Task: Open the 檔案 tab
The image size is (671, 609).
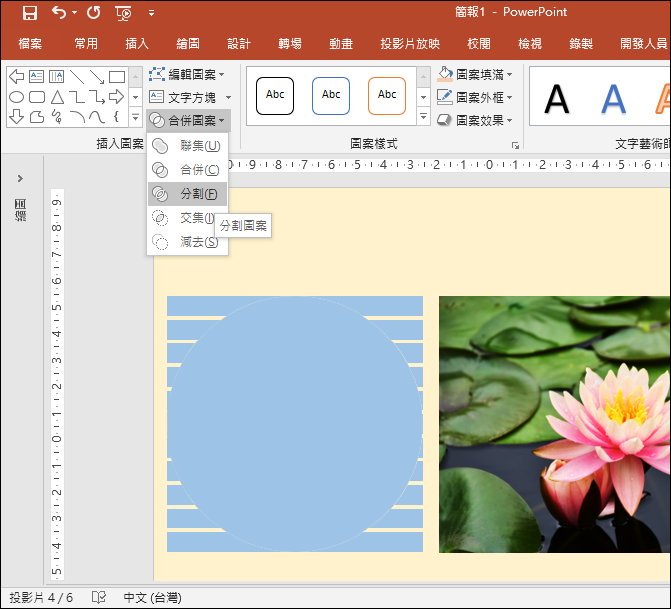Action: pyautogui.click(x=30, y=44)
